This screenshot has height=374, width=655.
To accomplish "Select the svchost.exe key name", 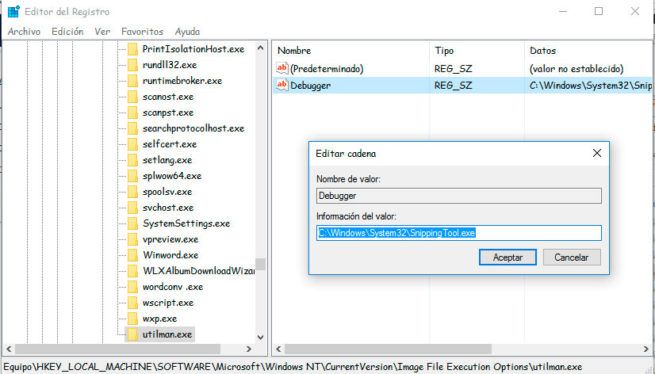I will [168, 208].
